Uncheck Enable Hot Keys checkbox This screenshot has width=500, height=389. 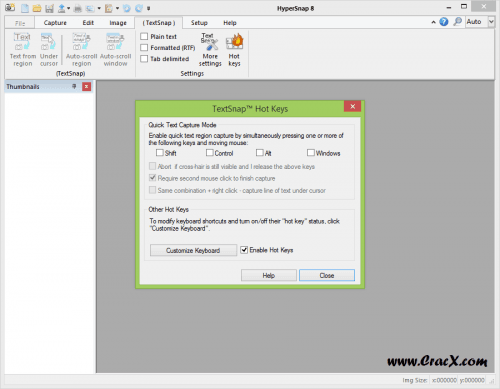tap(244, 250)
